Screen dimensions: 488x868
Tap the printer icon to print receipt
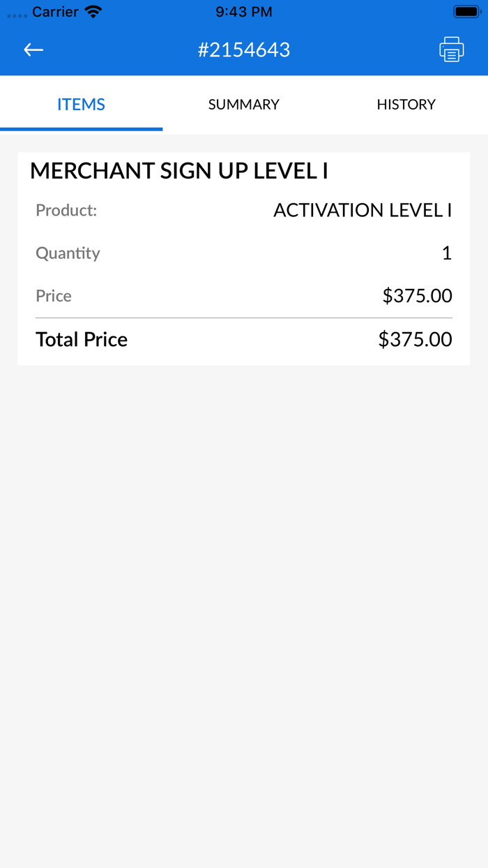tap(451, 50)
